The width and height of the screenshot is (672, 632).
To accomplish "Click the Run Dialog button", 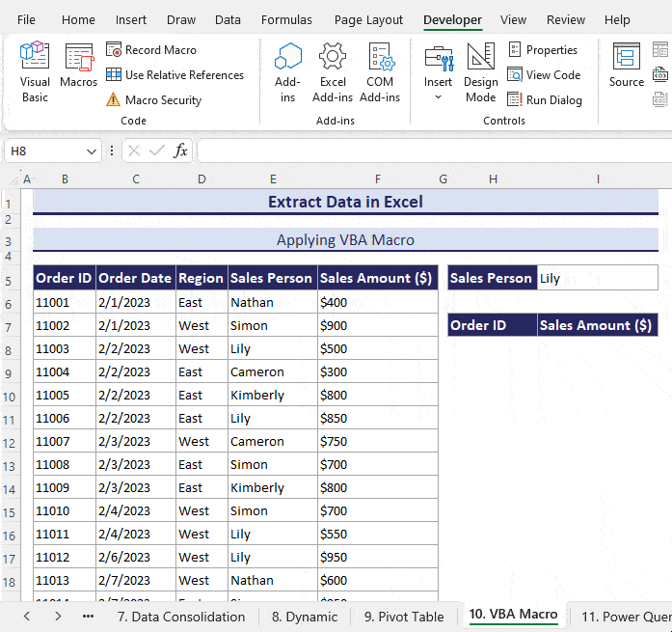I will tap(545, 100).
